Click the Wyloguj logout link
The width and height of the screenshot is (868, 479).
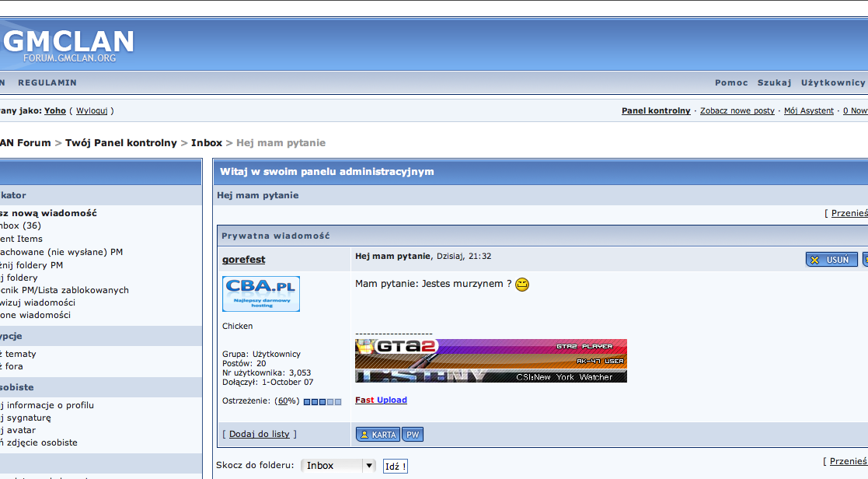coord(92,110)
